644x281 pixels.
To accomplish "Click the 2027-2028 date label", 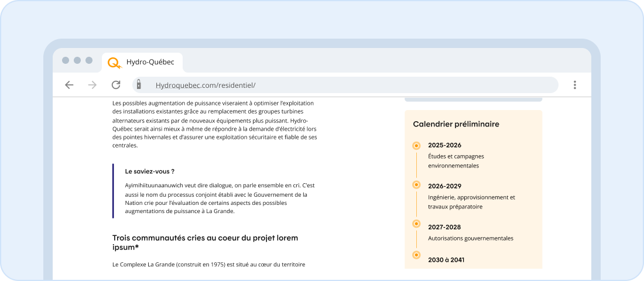I will (444, 227).
